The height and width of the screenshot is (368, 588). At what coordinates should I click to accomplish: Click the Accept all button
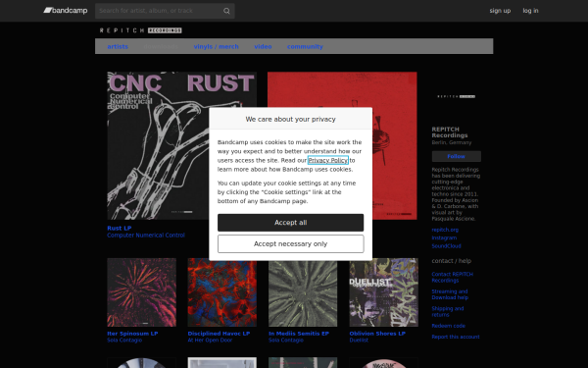(291, 223)
